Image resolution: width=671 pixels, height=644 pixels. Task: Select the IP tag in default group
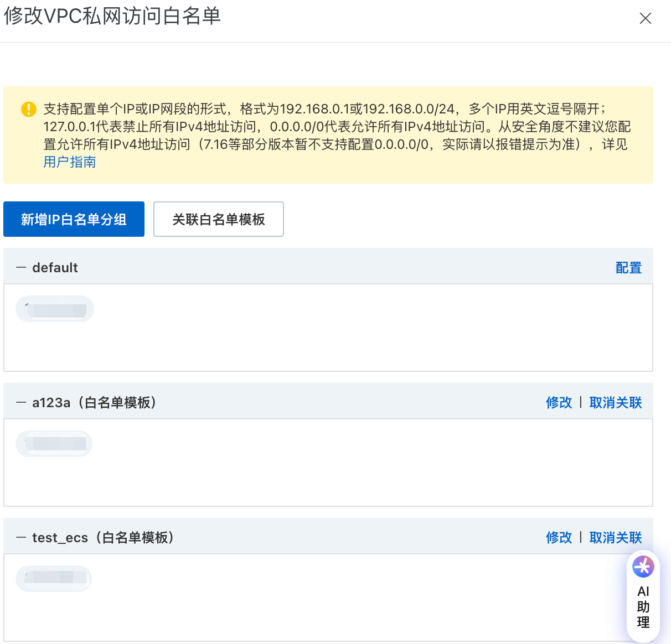(x=55, y=309)
